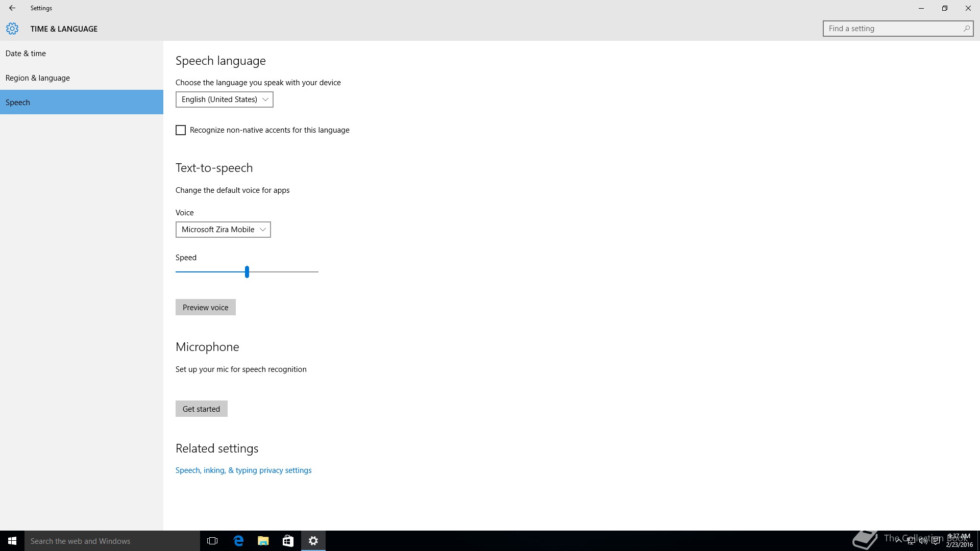This screenshot has height=551, width=980.
Task: Open the Action Center notifications icon
Action: [936, 541]
